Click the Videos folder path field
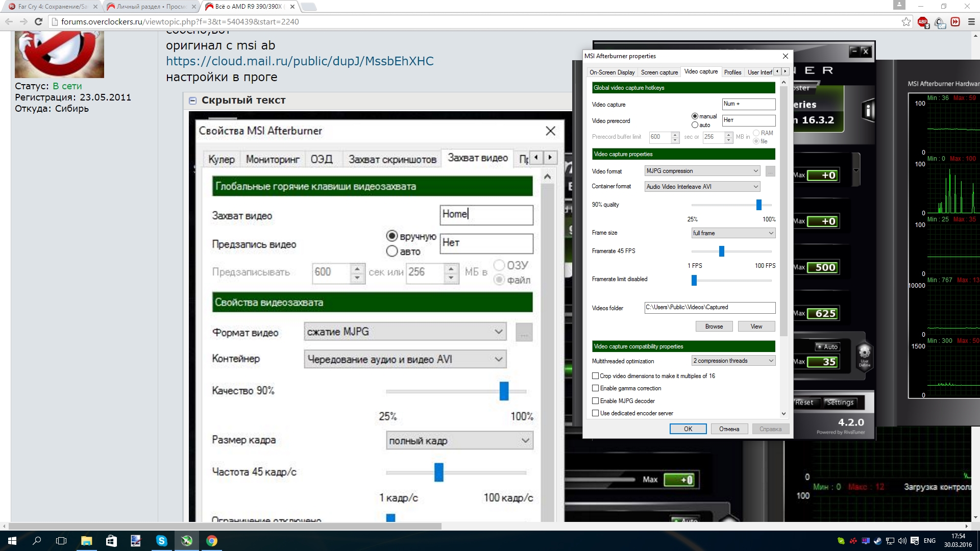The width and height of the screenshot is (980, 551). pyautogui.click(x=709, y=307)
